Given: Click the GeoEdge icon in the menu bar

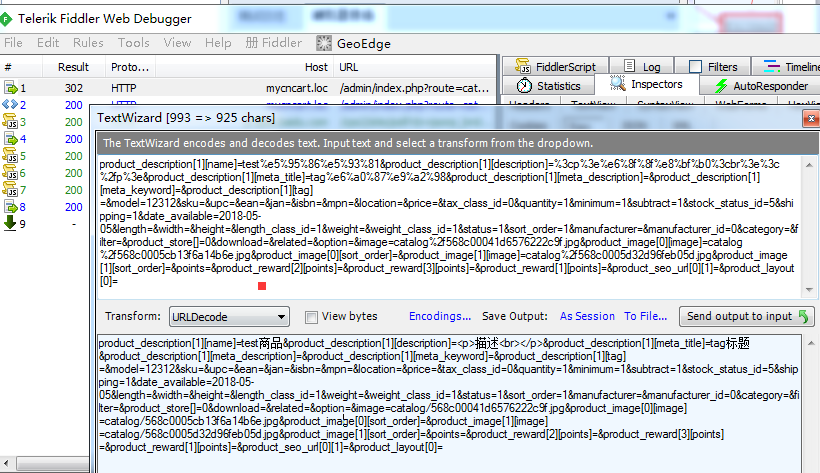Looking at the screenshot, I should [324, 43].
